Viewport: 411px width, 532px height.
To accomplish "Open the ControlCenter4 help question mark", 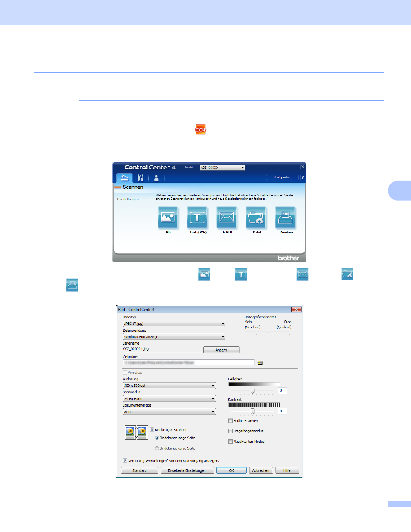I will (x=302, y=177).
